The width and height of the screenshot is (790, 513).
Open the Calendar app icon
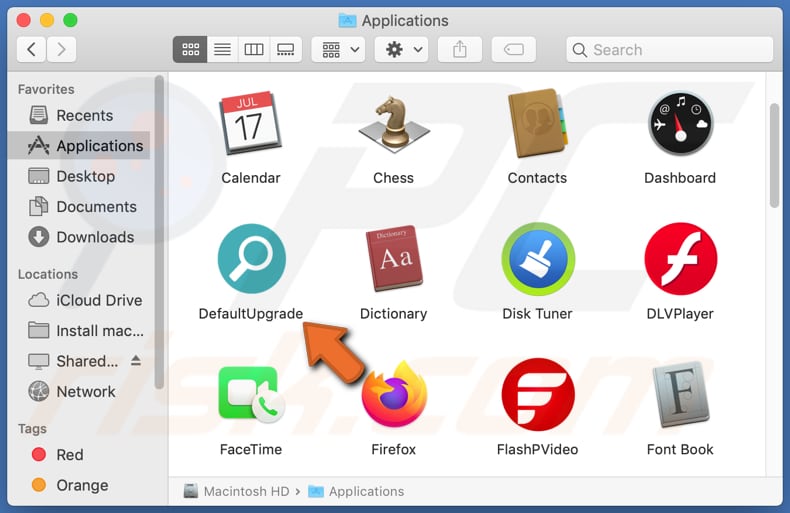click(x=250, y=123)
